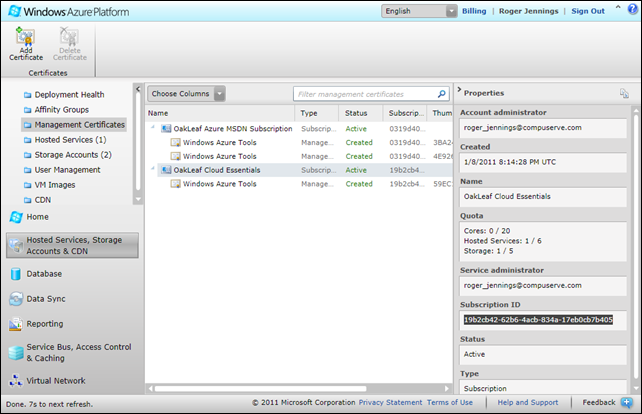Open the Terms of Use link
This screenshot has width=642, height=414.
tap(450, 403)
